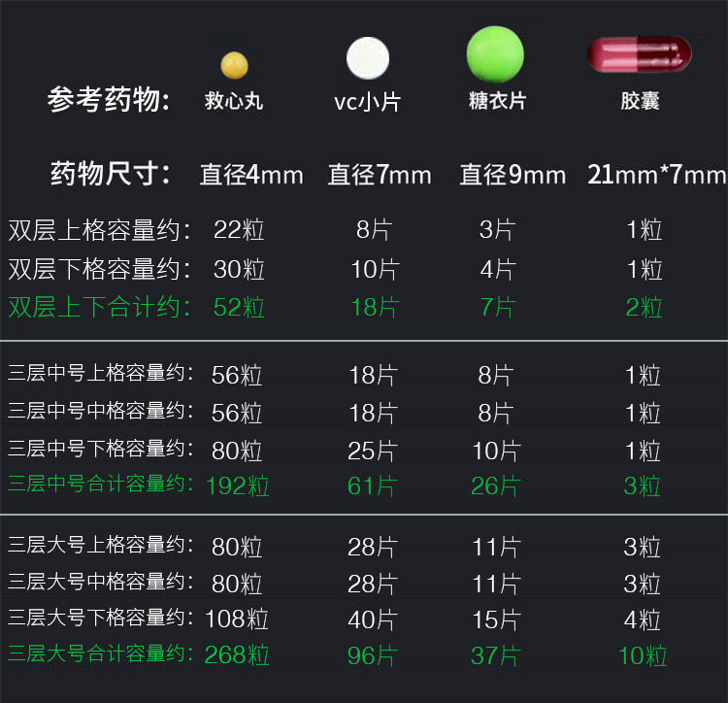
Task: Click the green 糖衣片 tablet image
Action: pyautogui.click(x=495, y=54)
